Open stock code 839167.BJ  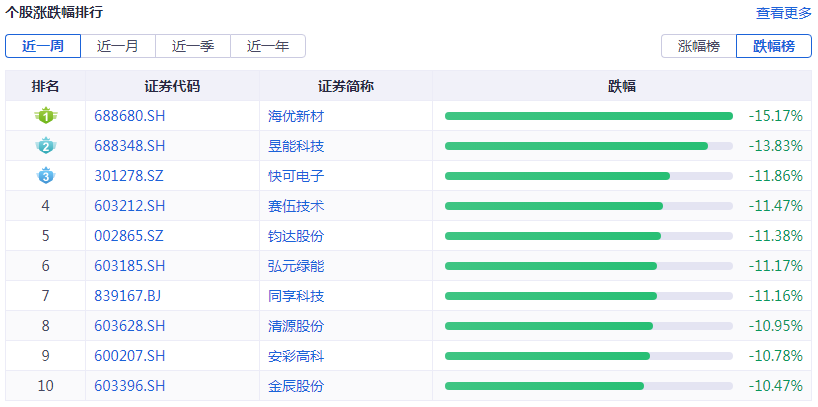127,296
